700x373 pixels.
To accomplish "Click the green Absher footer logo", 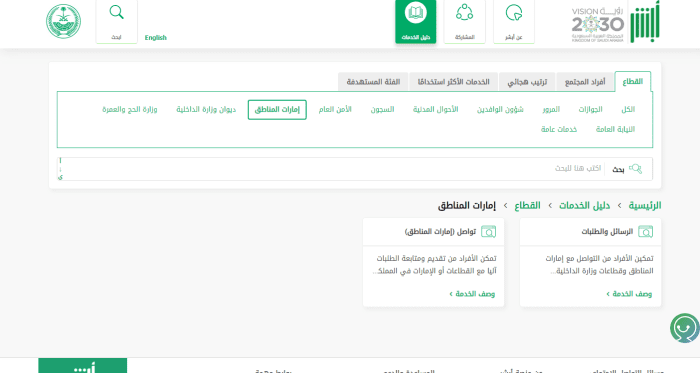I will coord(83,365).
